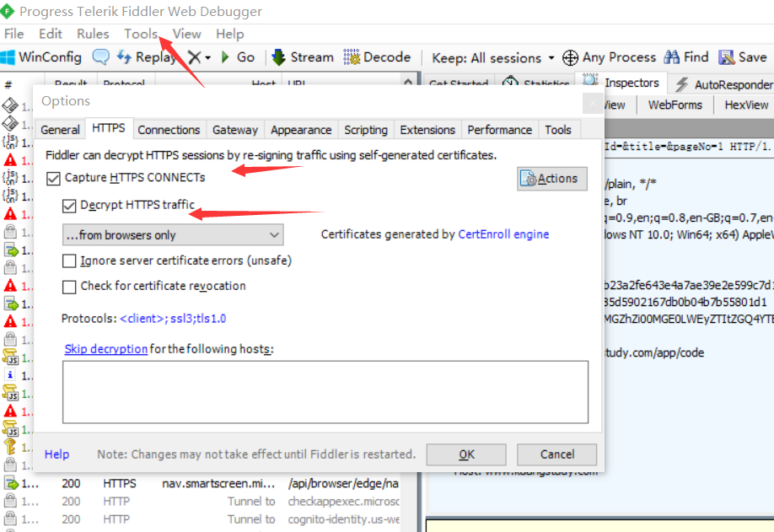
Task: Click the Go resume arrow icon
Action: pyautogui.click(x=225, y=57)
